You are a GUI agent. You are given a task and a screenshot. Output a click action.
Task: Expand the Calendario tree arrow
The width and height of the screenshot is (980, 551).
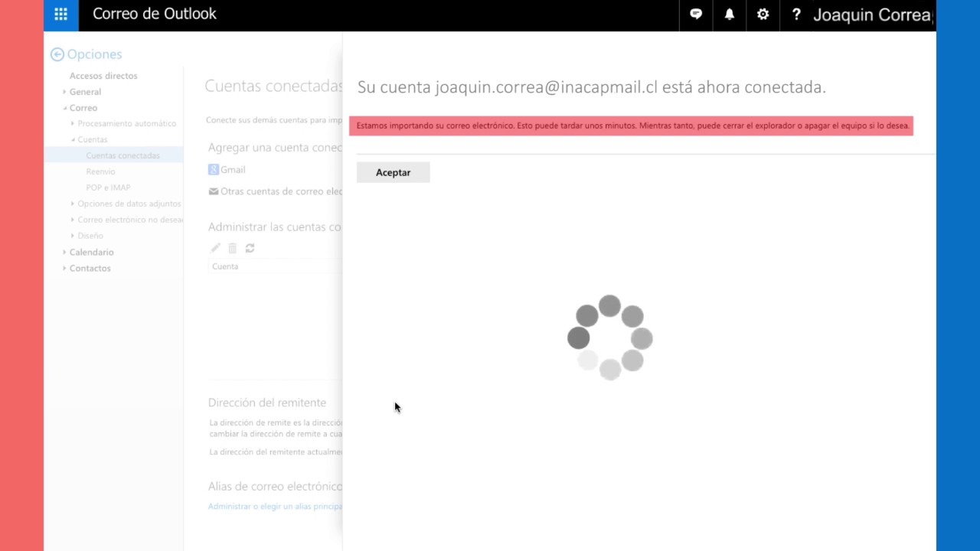64,252
